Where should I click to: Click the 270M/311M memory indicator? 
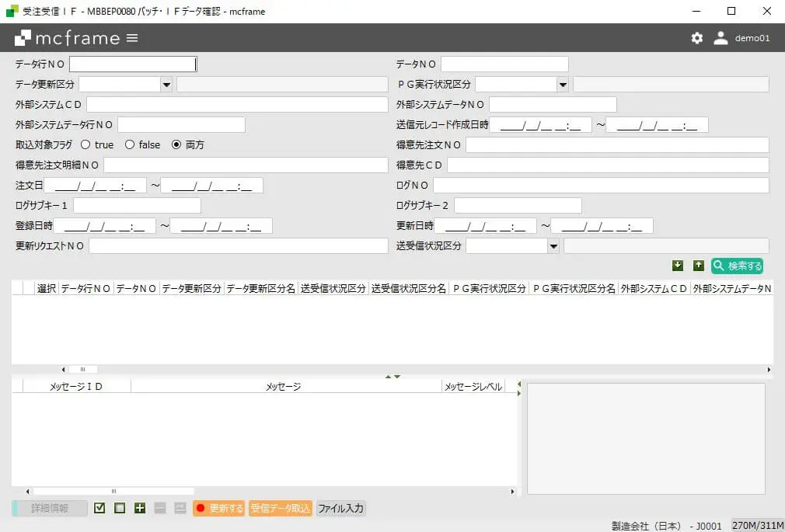coord(758,526)
